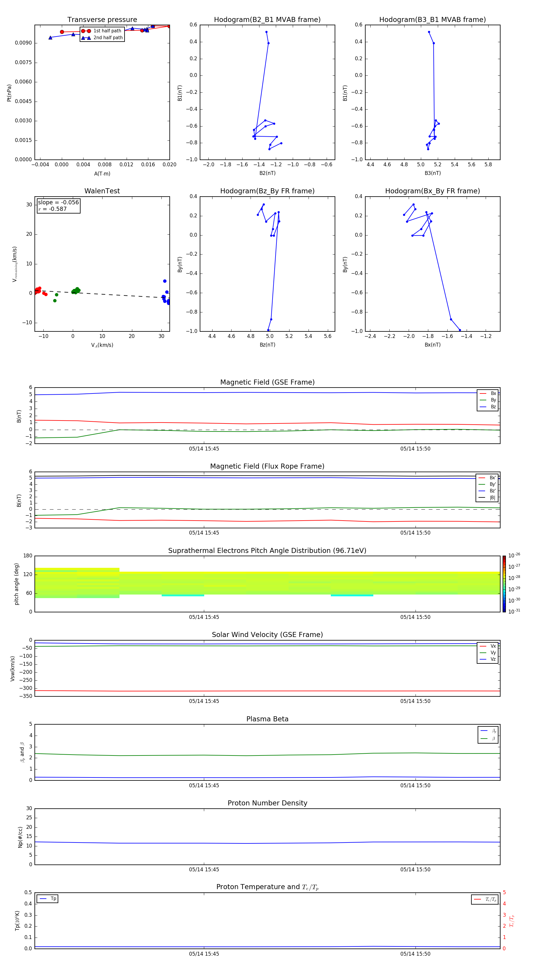Select the "r = -0.587" annotation
535x980 pixels.
click(x=52, y=209)
